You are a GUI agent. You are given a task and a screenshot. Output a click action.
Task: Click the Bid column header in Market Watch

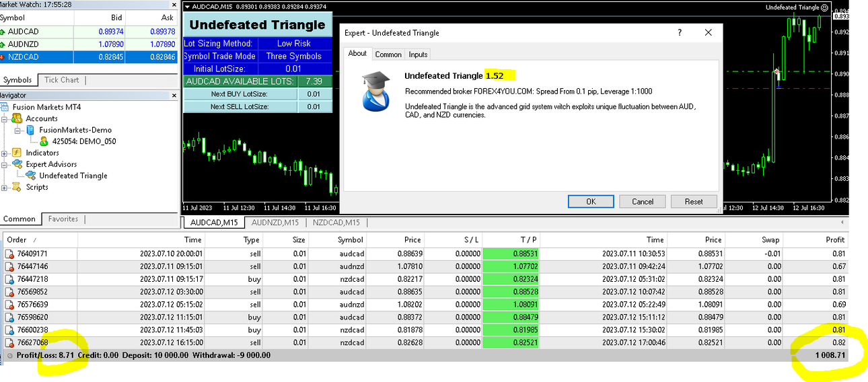[x=99, y=17]
